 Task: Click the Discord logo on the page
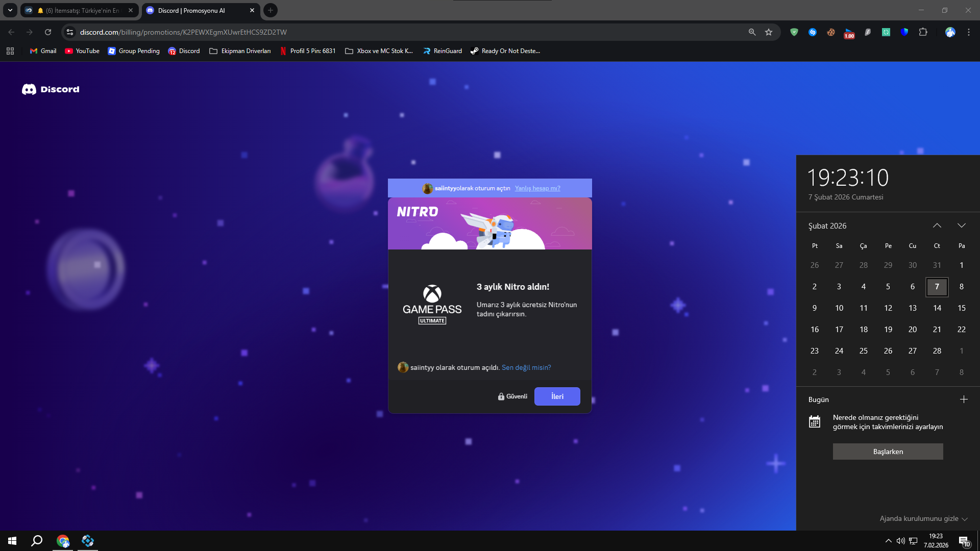pos(51,89)
